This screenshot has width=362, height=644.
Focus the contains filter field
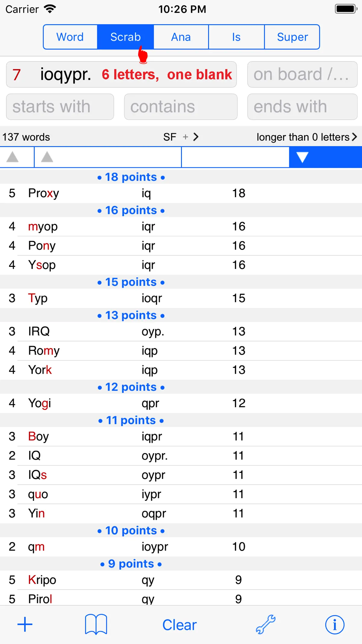tap(181, 107)
